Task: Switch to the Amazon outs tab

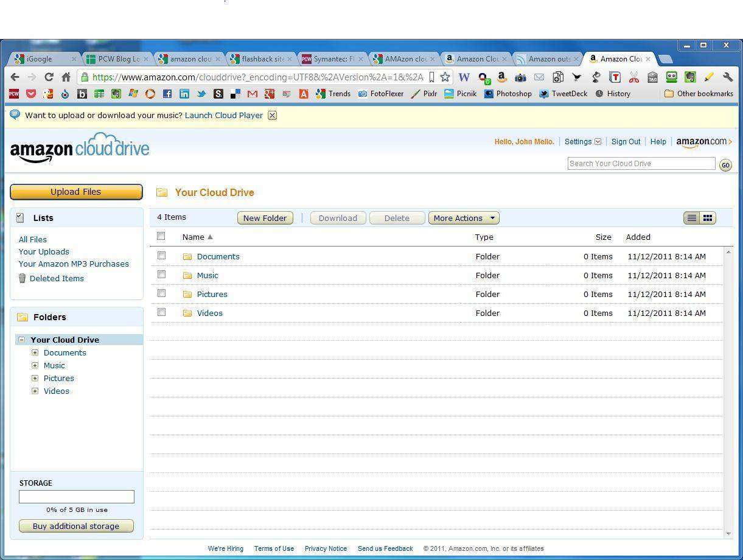Action: pos(548,59)
